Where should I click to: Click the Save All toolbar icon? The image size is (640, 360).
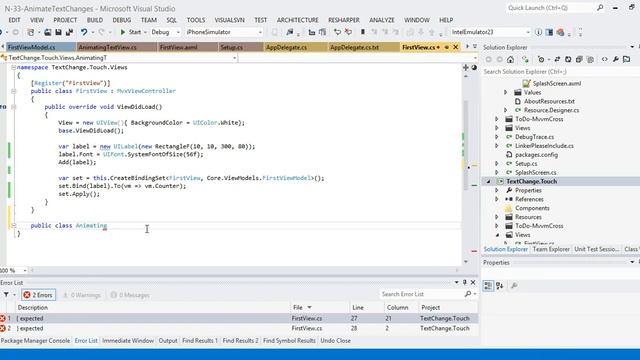coord(69,32)
